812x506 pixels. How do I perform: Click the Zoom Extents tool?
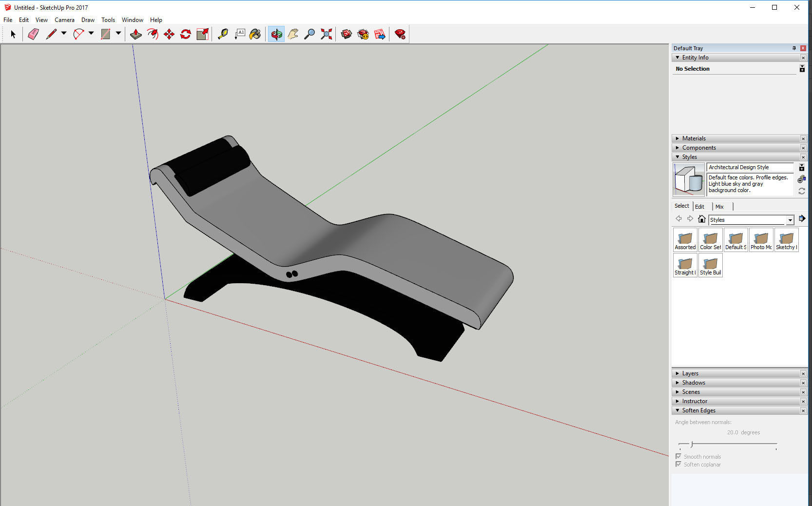[x=326, y=34]
